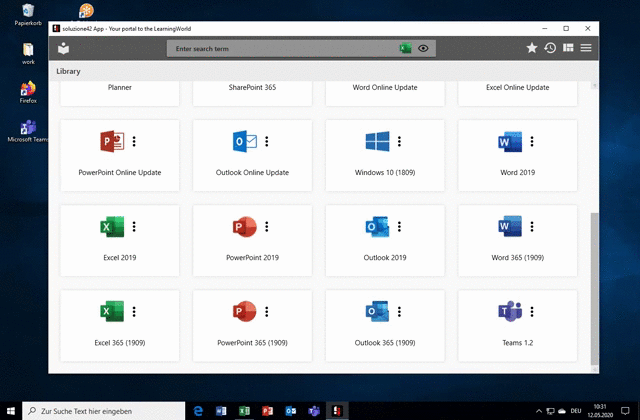640x420 pixels.
Task: Open the Library home book icon
Action: click(63, 48)
